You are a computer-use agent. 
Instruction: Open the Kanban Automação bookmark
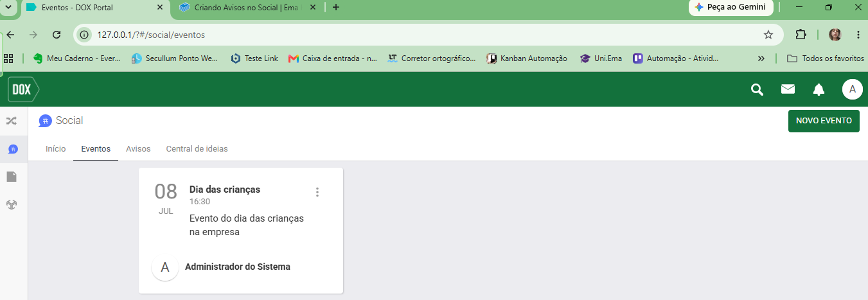pyautogui.click(x=527, y=58)
